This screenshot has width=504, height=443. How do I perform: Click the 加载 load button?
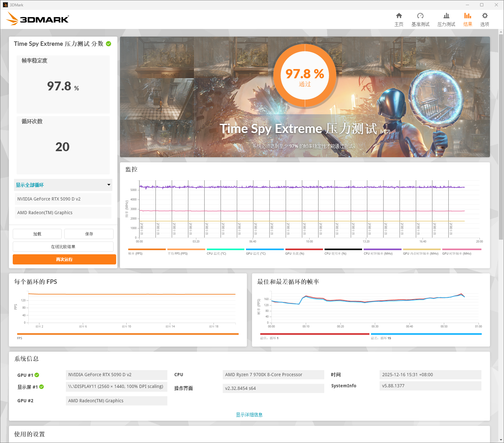click(37, 234)
